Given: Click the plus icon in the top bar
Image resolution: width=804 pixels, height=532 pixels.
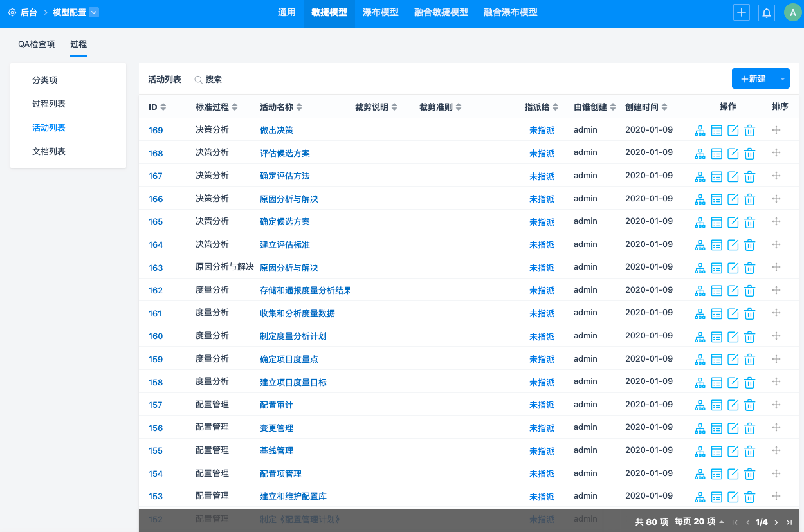Looking at the screenshot, I should [x=742, y=12].
